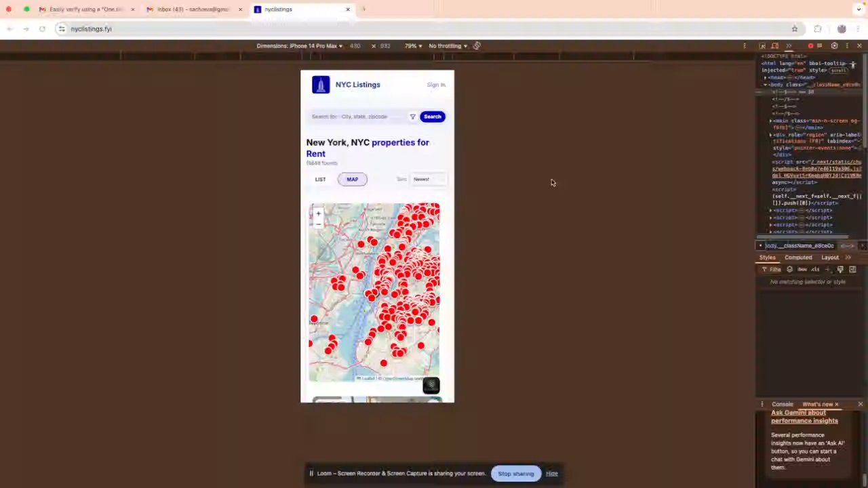Bookmark this page with the star
Image resolution: width=868 pixels, height=488 pixels.
click(x=795, y=29)
